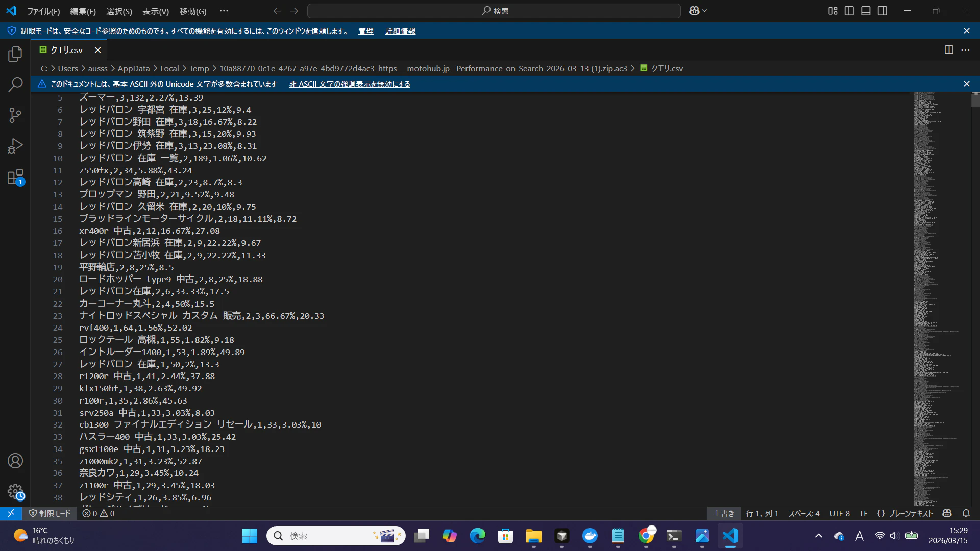Toggle 上書き overwrite mode in status bar
Image resolution: width=980 pixels, height=551 pixels.
click(724, 513)
